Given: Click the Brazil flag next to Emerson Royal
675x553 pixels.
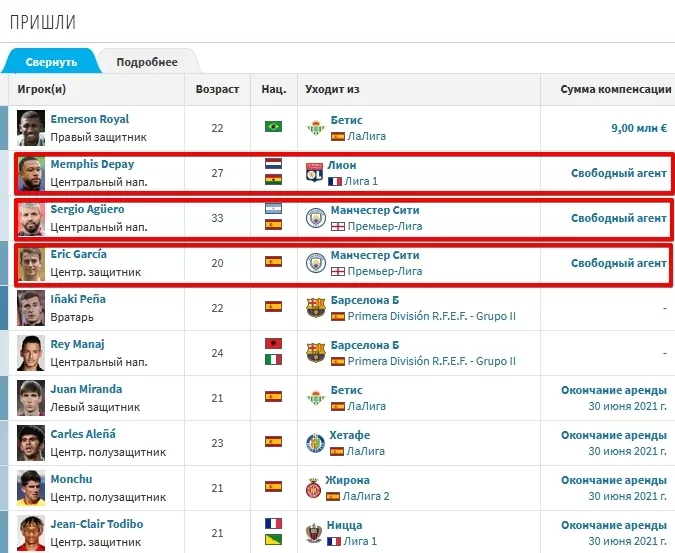Looking at the screenshot, I should [273, 127].
